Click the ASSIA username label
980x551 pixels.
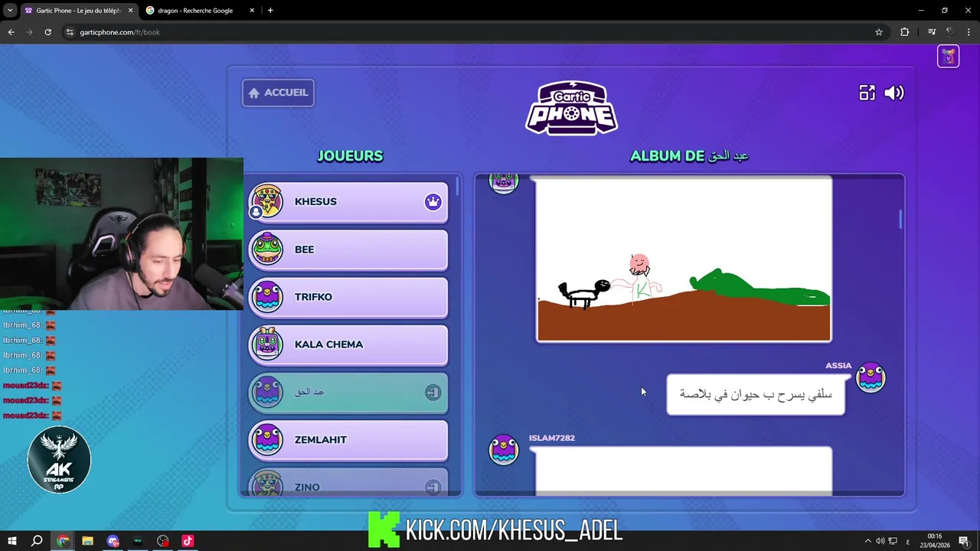838,366
